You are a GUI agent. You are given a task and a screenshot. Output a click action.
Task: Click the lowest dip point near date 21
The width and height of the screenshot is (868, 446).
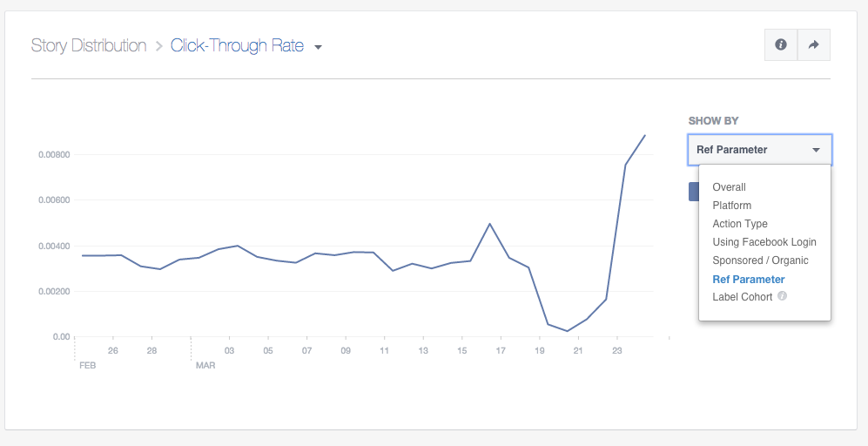click(568, 331)
